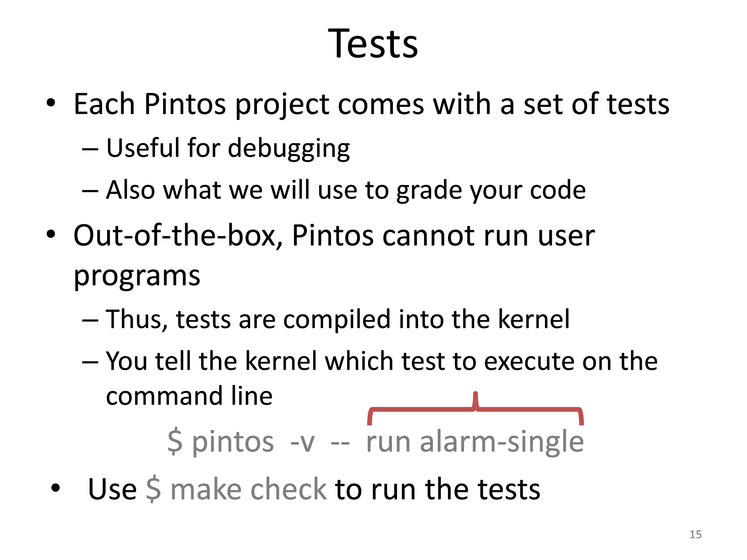Viewport: 747px width, 560px height.
Task: Select the "run alarm-single" command text
Action: (x=475, y=442)
